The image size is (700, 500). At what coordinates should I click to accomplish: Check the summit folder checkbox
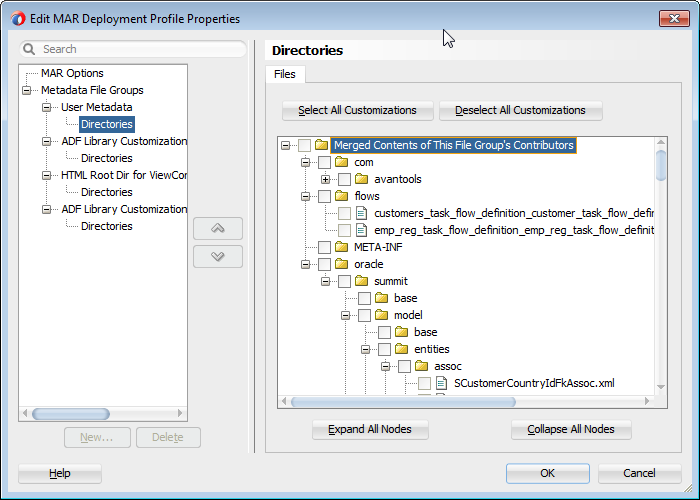pos(344,281)
